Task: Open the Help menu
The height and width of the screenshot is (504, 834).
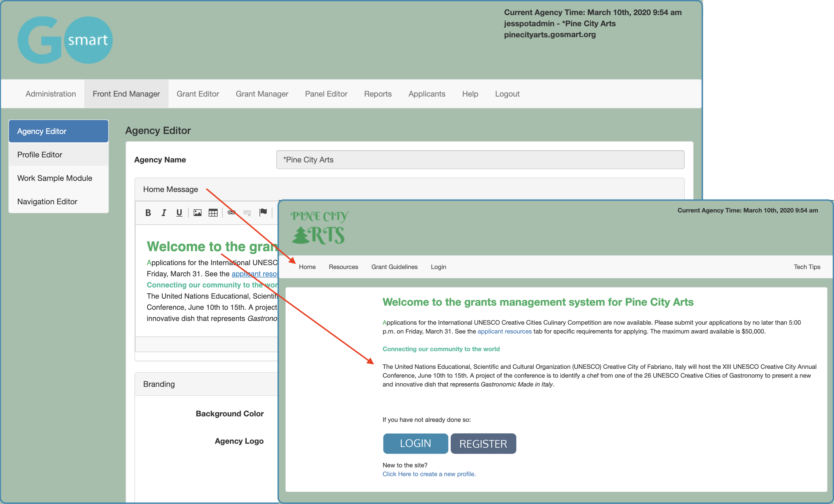Action: coord(470,94)
